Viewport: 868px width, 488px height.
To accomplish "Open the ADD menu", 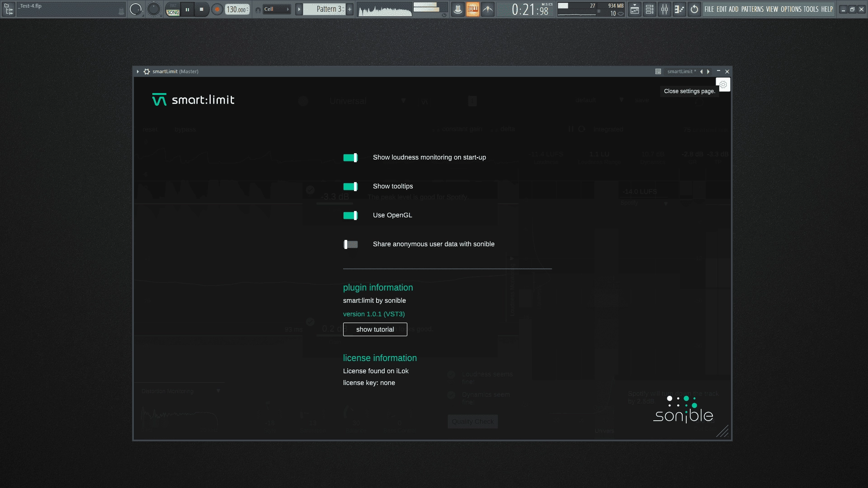I will click(734, 9).
